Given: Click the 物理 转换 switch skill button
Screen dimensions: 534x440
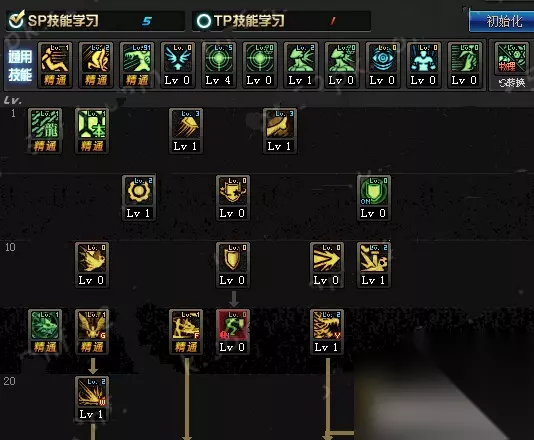Looking at the screenshot, I should pos(511,66).
